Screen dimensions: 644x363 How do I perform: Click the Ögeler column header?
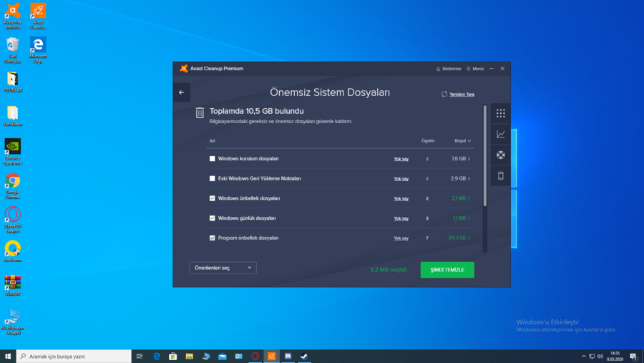pos(428,140)
